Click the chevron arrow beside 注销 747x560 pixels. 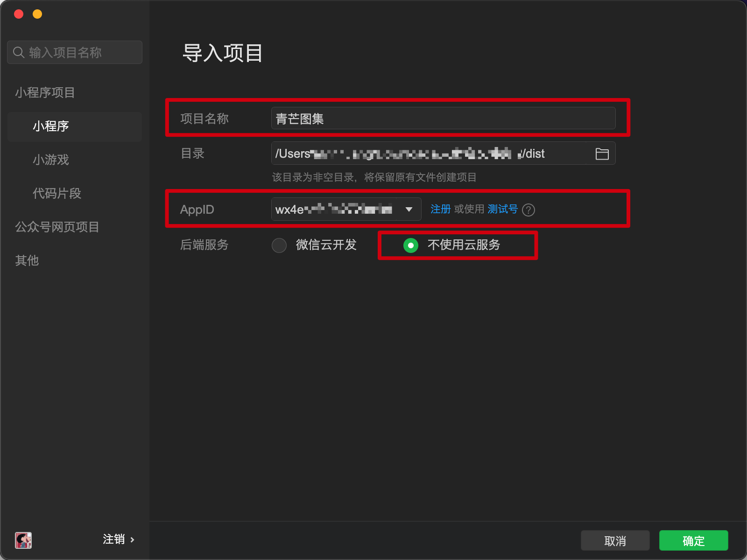(132, 540)
